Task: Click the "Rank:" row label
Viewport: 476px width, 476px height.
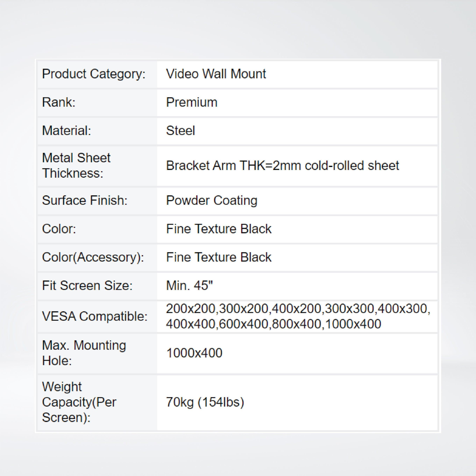Action: point(59,102)
